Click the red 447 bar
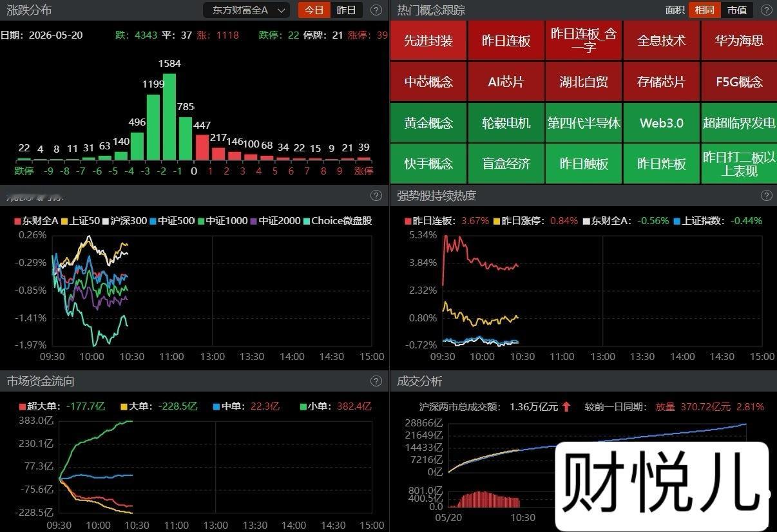 (x=202, y=147)
